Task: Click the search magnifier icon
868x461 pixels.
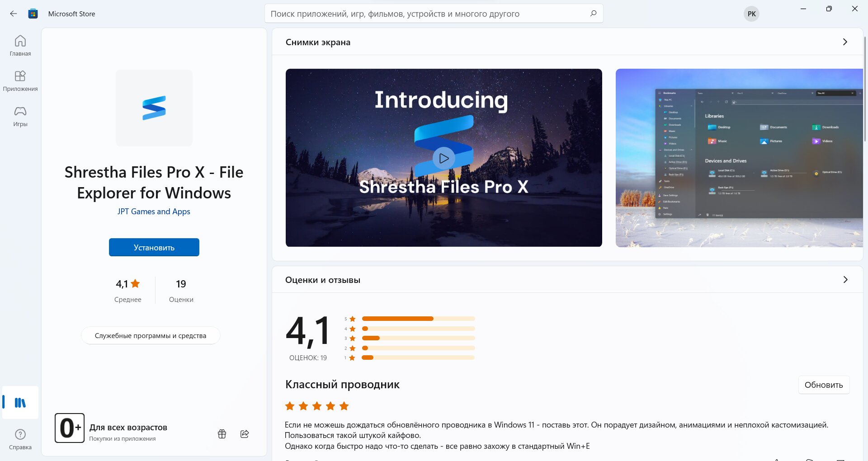Action: [593, 14]
